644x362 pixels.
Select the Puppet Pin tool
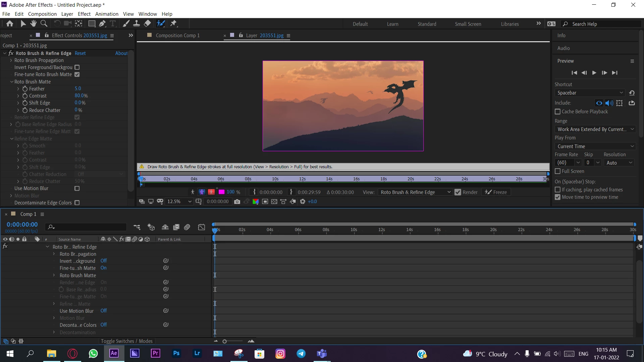pos(173,23)
